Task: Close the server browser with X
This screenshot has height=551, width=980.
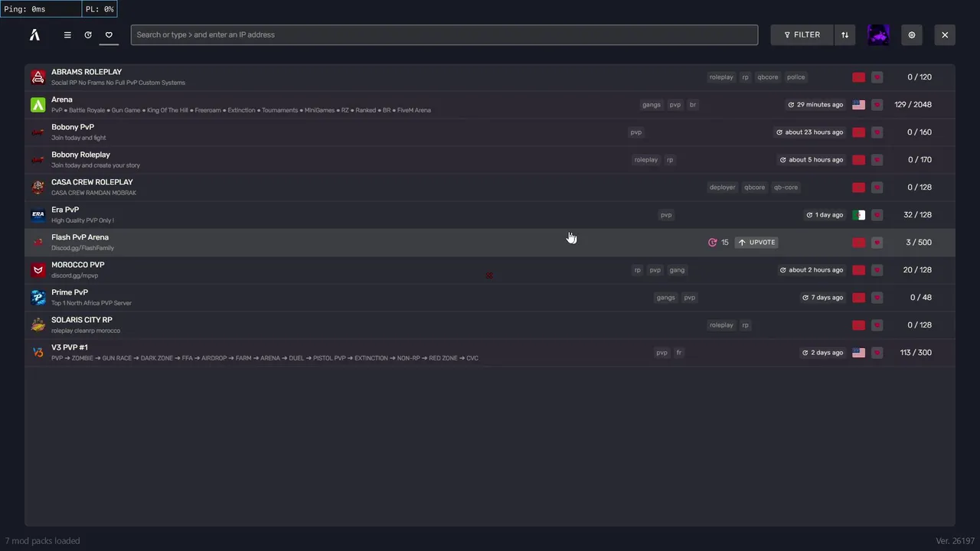Action: [x=945, y=34]
